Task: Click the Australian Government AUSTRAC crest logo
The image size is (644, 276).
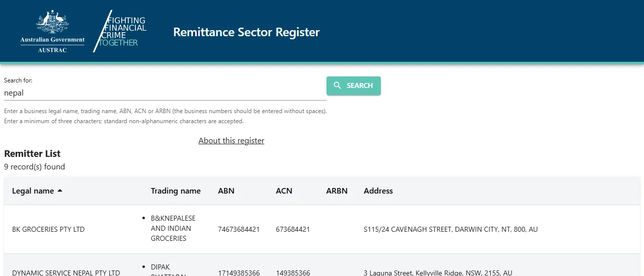Action: click(x=52, y=32)
